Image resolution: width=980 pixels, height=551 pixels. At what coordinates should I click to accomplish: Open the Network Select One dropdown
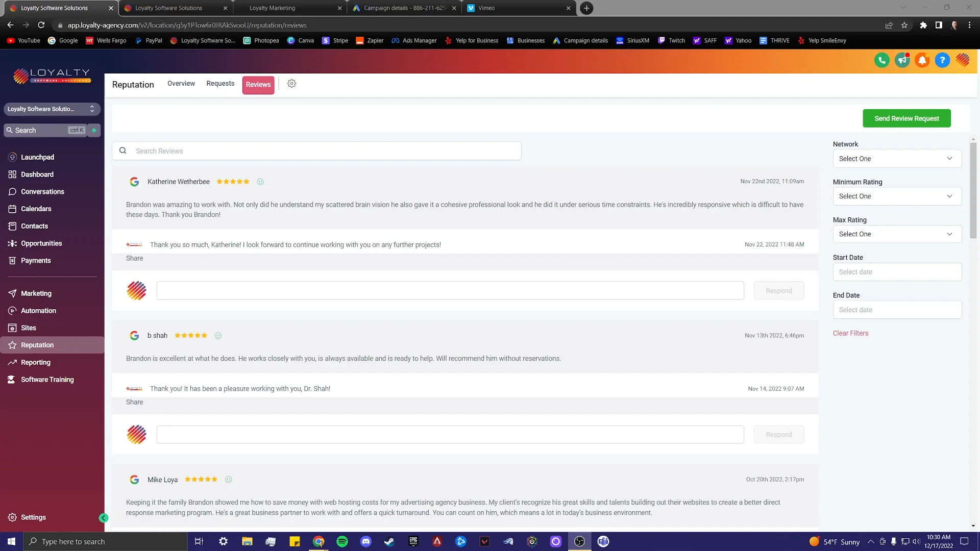896,159
